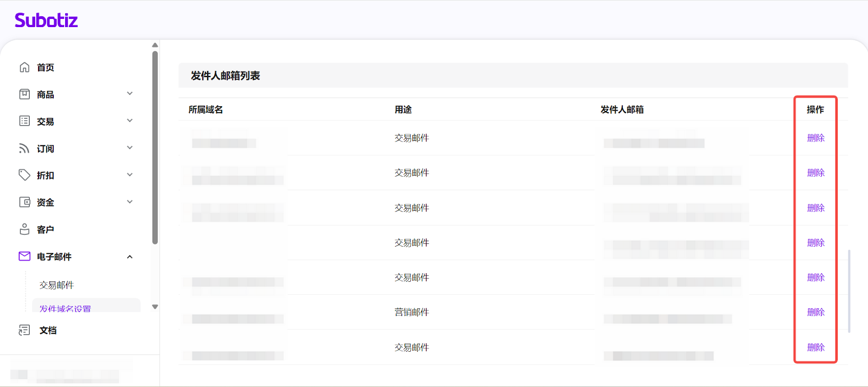Expand the 商品 submenu chevron

[130, 94]
